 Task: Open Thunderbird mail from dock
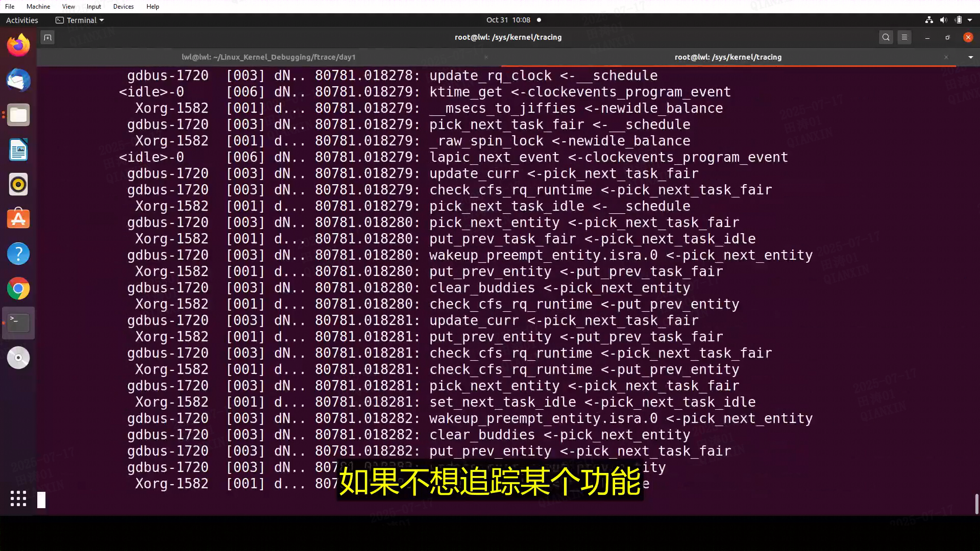pos(18,81)
